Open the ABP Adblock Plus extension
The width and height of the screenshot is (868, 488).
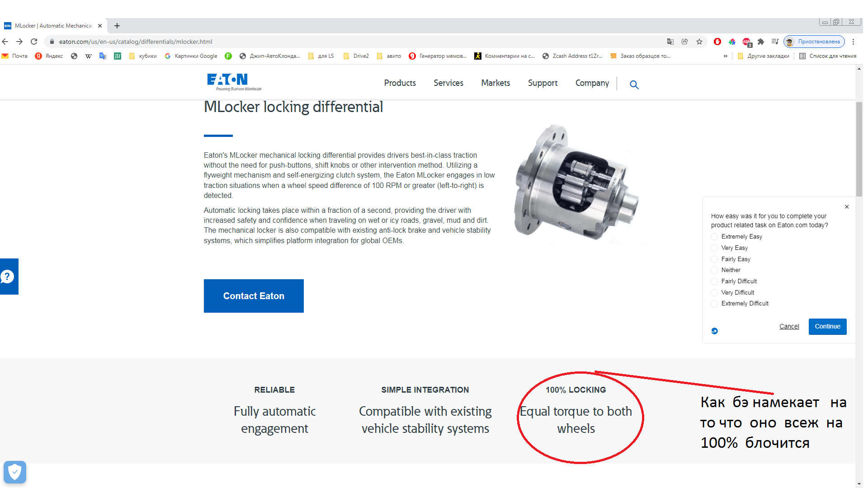[x=746, y=42]
